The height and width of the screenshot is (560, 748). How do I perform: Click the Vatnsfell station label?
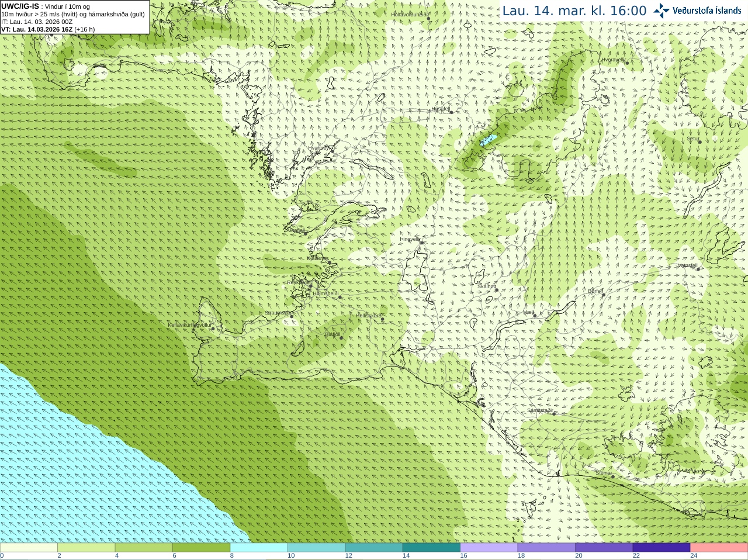(688, 265)
